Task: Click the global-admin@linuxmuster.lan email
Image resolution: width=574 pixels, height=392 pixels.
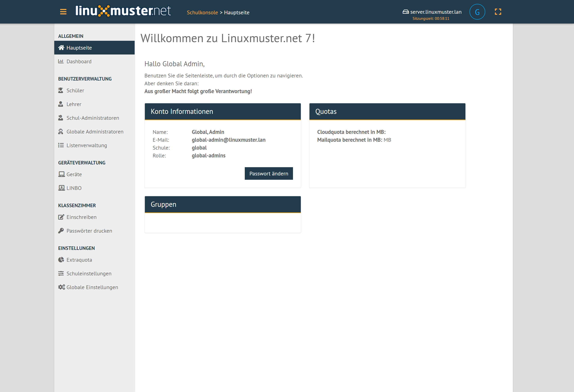Action: pyautogui.click(x=229, y=140)
